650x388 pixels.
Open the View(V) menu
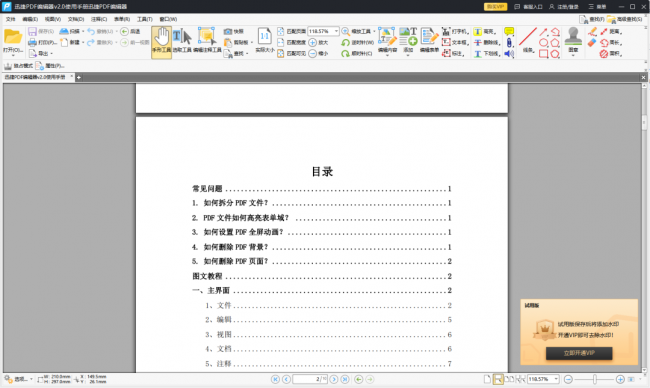[53, 19]
